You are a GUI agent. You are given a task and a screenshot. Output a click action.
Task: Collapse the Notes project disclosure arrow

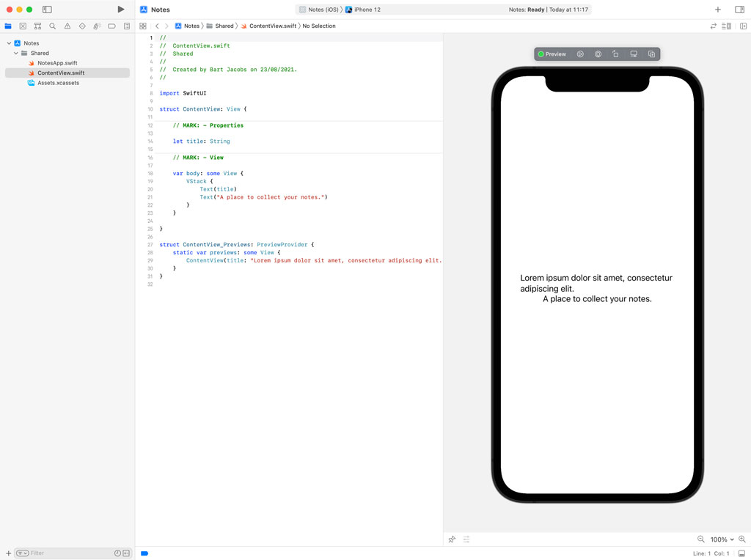[x=9, y=43]
